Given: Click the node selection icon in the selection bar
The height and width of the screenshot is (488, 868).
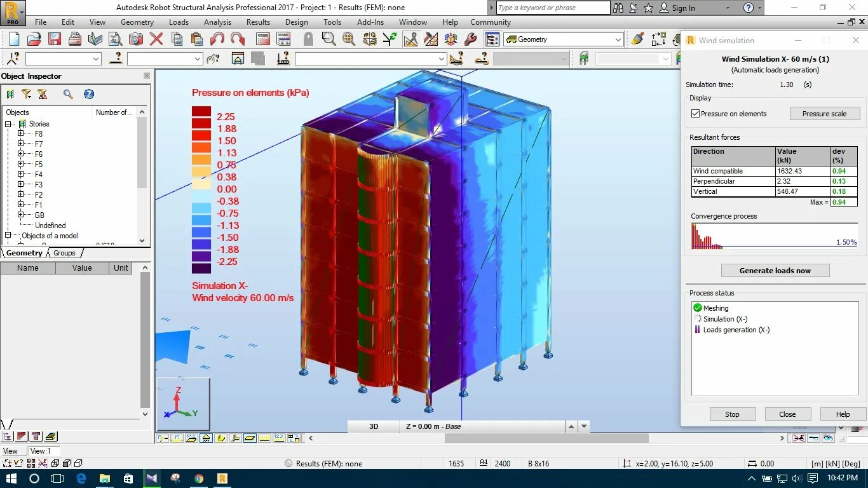Looking at the screenshot, I should coord(13,58).
